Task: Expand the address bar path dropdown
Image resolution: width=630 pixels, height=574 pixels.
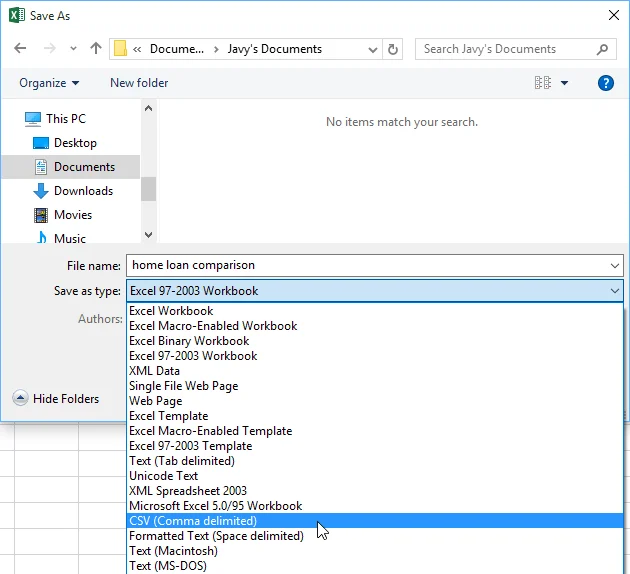Action: click(x=373, y=49)
